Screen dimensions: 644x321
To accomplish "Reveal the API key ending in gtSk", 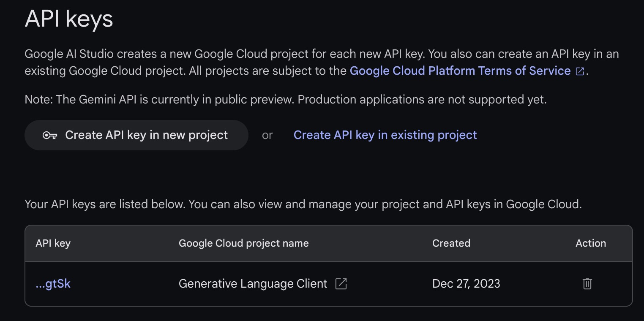I will tap(53, 284).
